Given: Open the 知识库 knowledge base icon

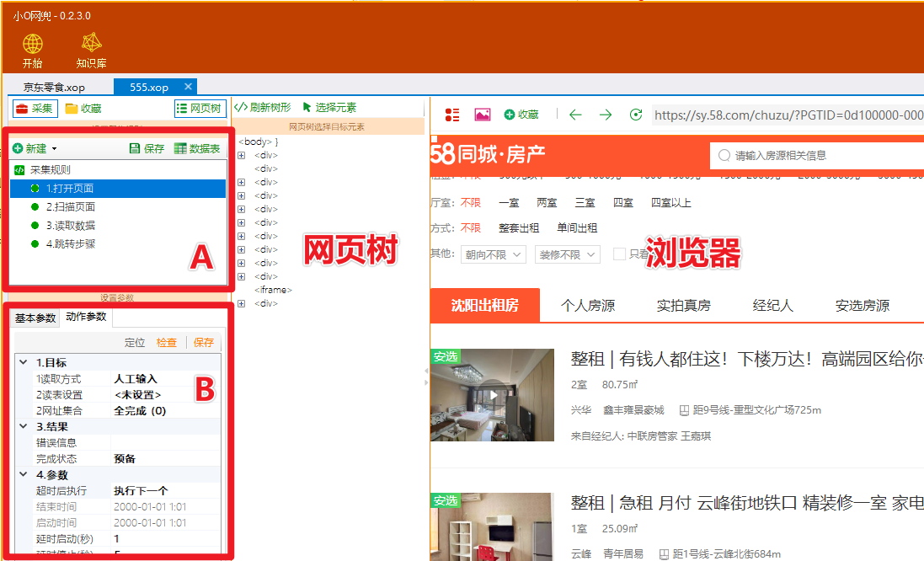Looking at the screenshot, I should coord(91,43).
